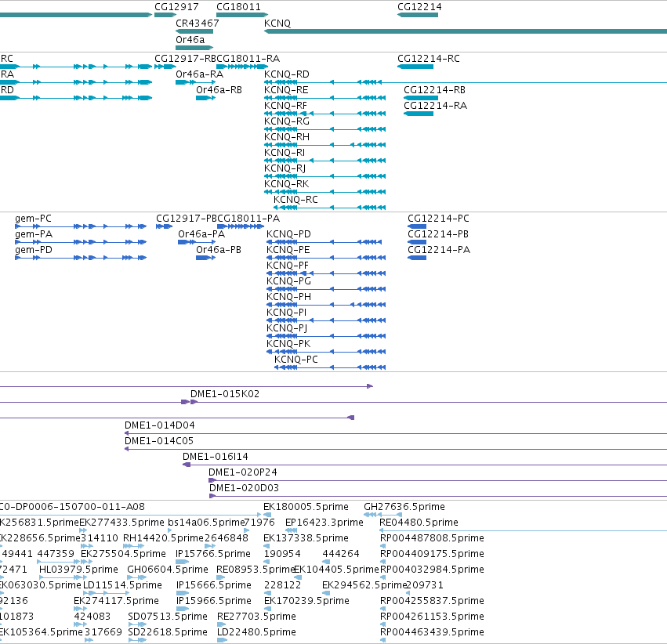Click on 'KCNQ-RI' transcript label
667x644 pixels.
[x=285, y=153]
